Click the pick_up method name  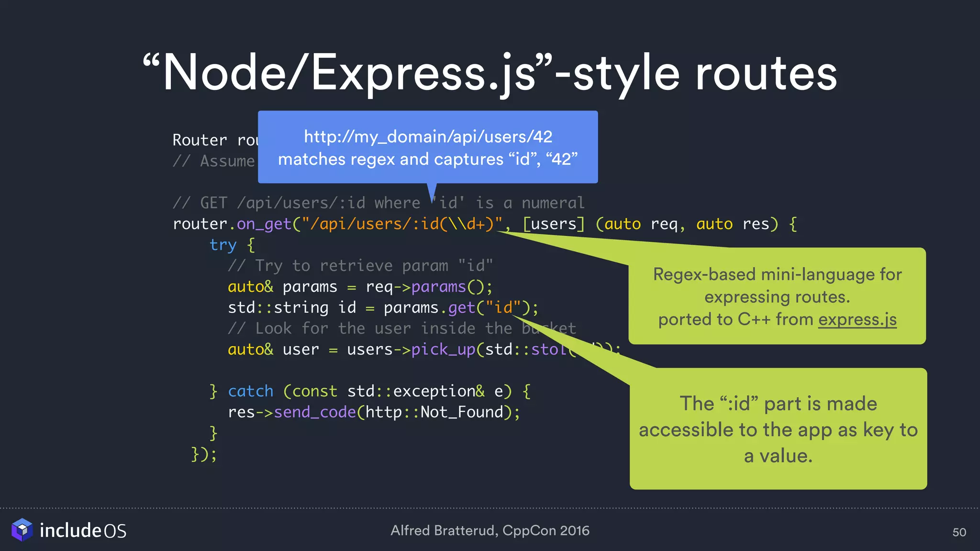click(443, 350)
